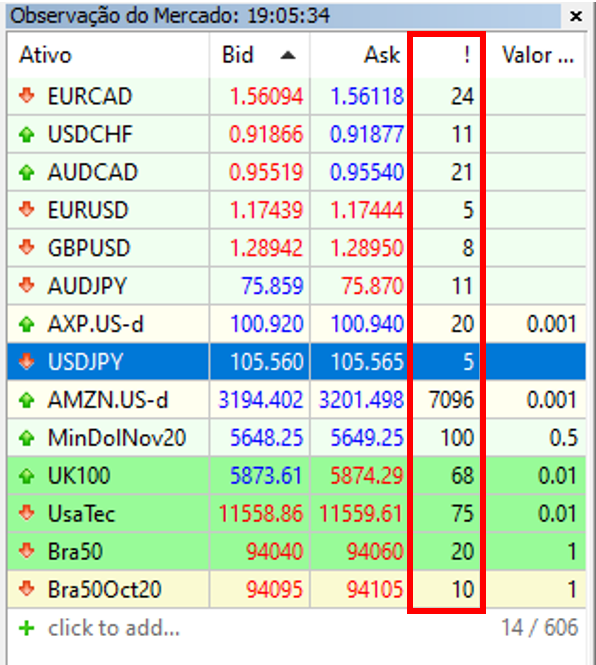Select the MinDolNov20 symbol row
Image resolution: width=596 pixels, height=665 pixels.
(297, 438)
